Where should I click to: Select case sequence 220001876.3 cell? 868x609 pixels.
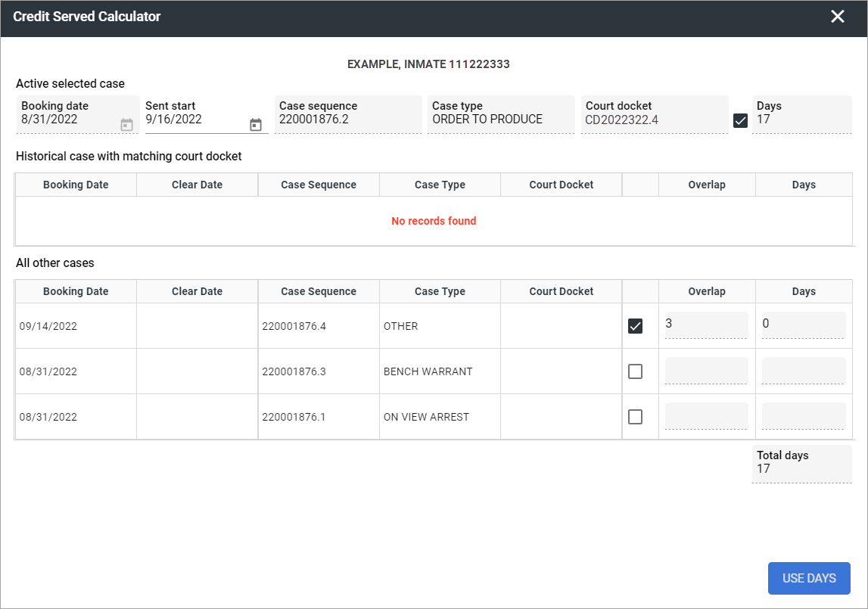[x=319, y=371]
